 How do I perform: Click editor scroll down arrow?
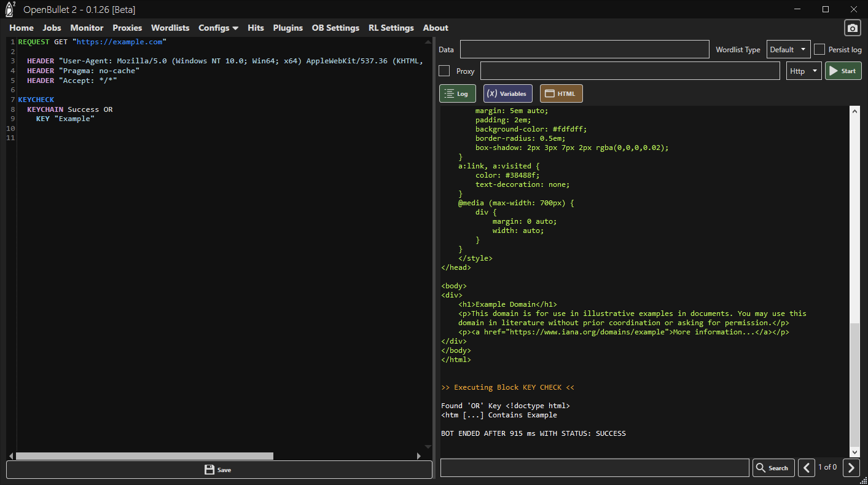coord(428,447)
